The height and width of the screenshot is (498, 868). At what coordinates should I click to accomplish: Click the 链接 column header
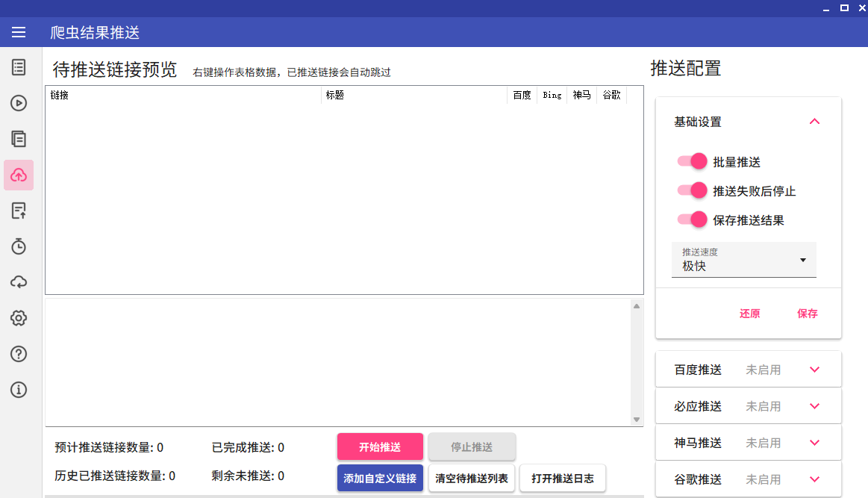coord(183,95)
